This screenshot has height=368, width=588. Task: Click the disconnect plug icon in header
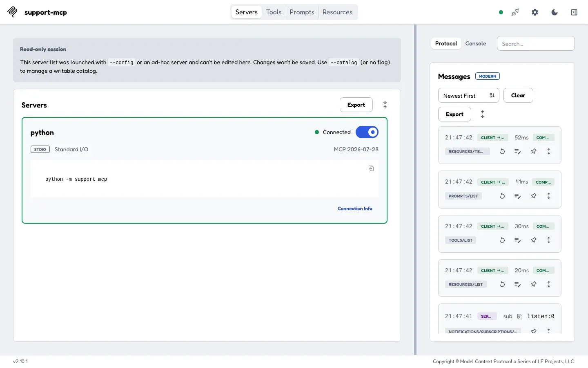pyautogui.click(x=515, y=12)
